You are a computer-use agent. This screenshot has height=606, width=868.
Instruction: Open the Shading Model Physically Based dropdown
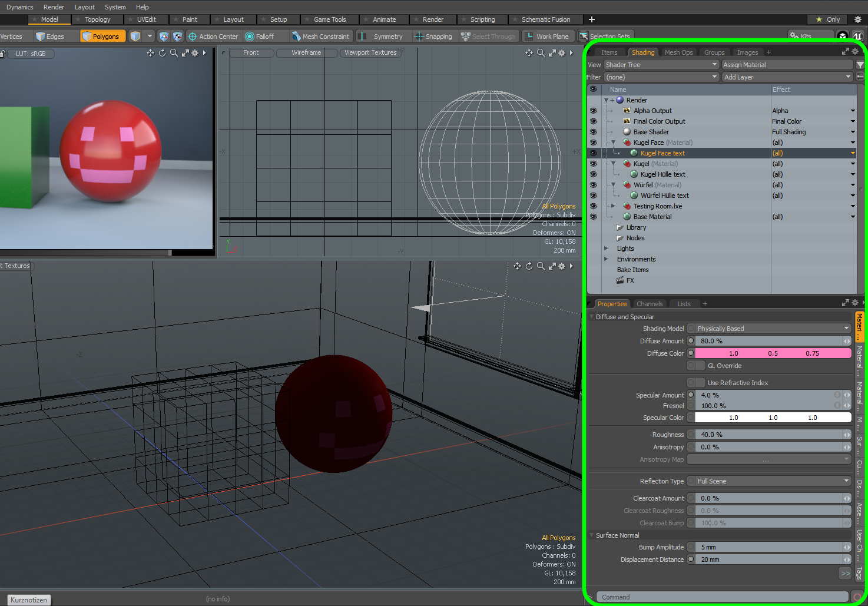tap(773, 329)
